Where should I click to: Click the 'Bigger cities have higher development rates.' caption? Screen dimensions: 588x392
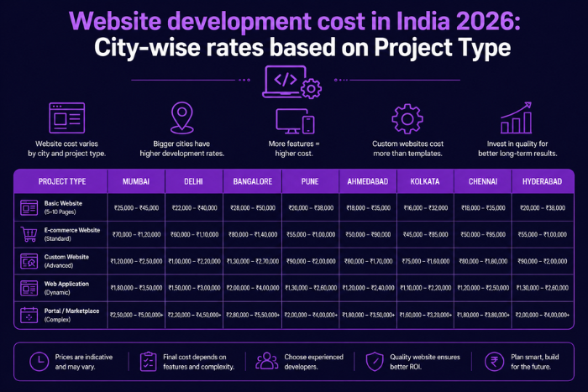click(182, 149)
